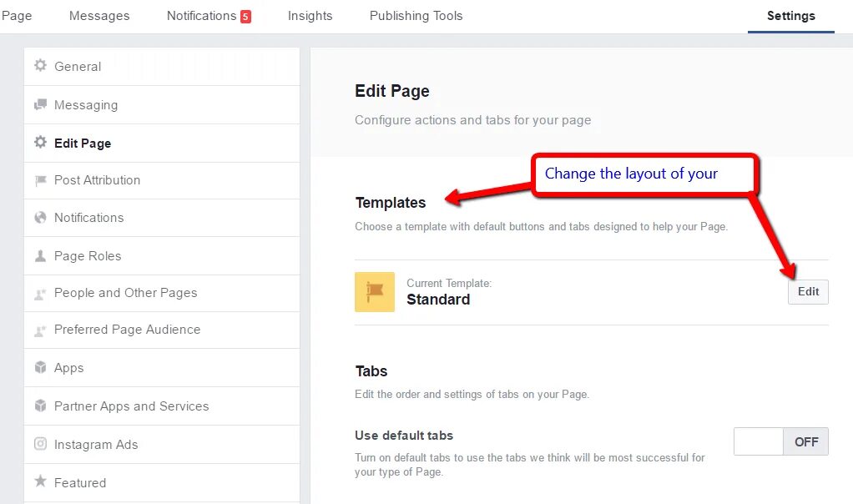Switch to Publishing Tools tab

click(x=416, y=16)
